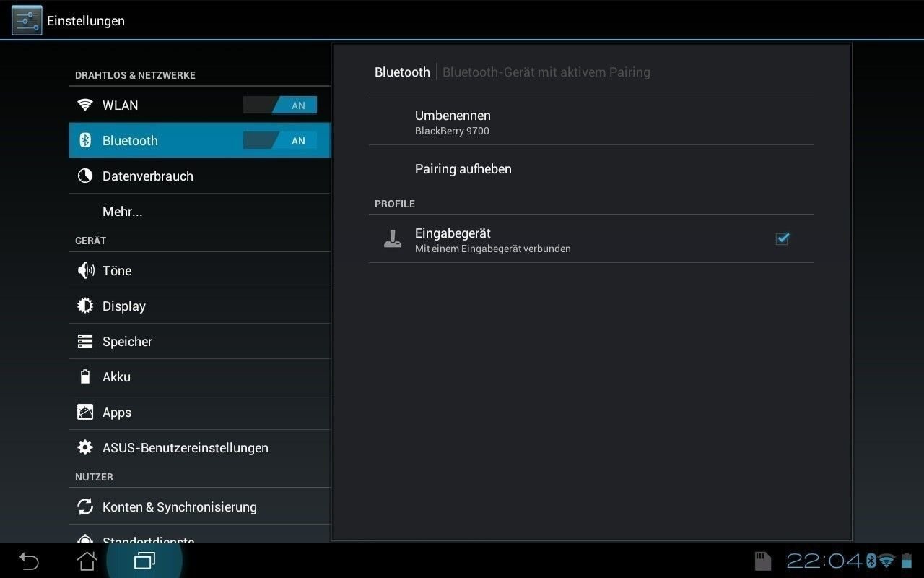
Task: Open Display settings
Action: (x=200, y=306)
